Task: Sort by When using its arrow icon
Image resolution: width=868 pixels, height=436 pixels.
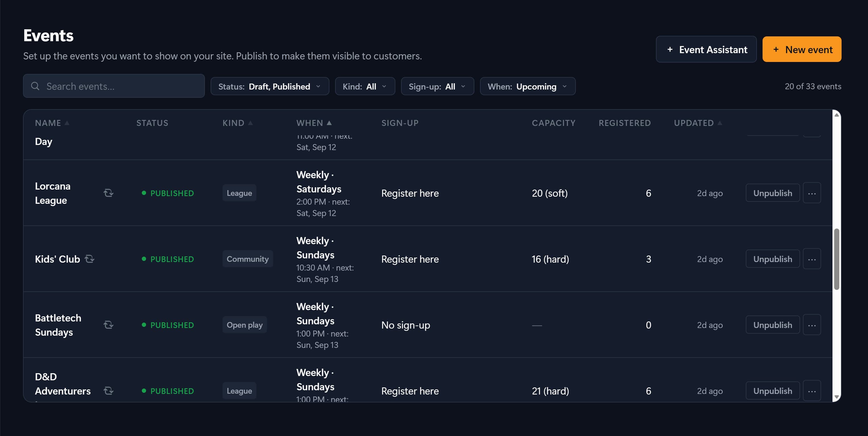Action: click(x=329, y=123)
